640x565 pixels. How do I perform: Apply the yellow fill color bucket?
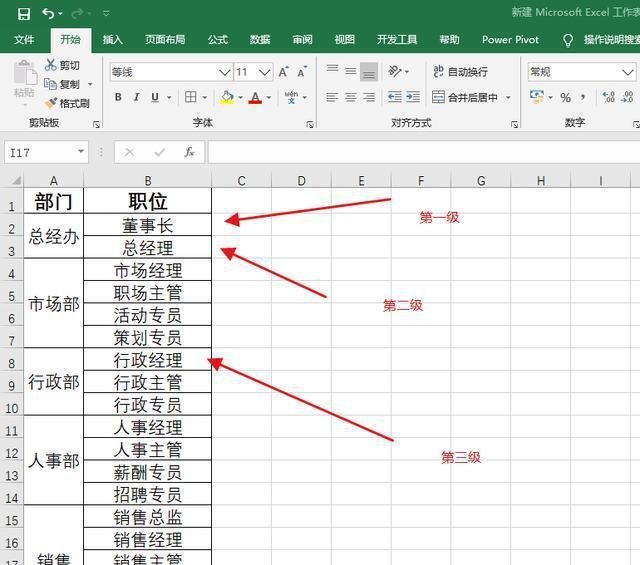point(227,97)
